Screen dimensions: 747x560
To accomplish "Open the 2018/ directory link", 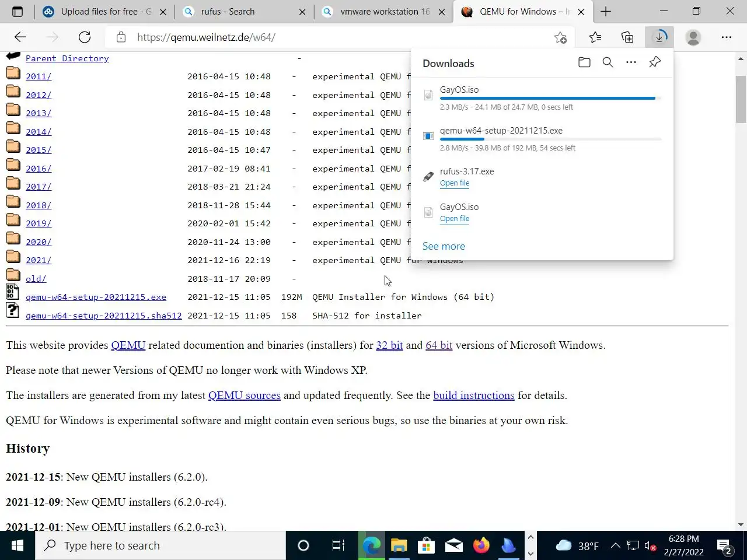I will click(x=39, y=205).
